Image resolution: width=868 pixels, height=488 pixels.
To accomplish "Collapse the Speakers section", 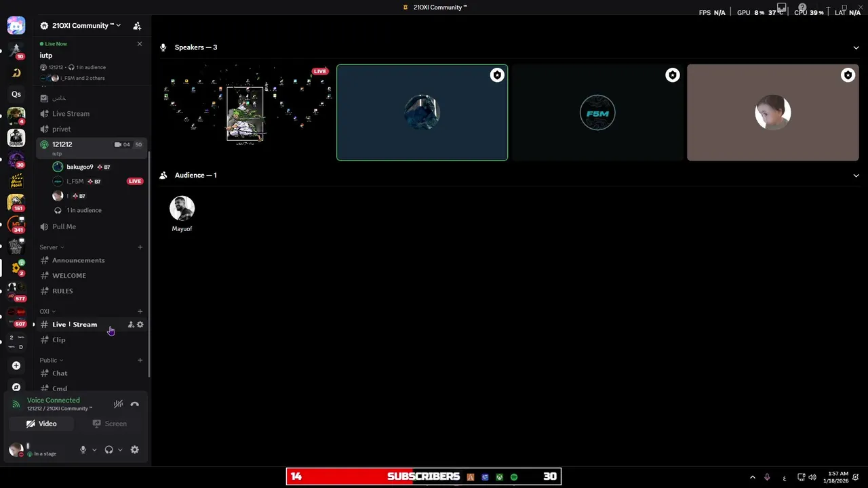I will [x=856, y=47].
